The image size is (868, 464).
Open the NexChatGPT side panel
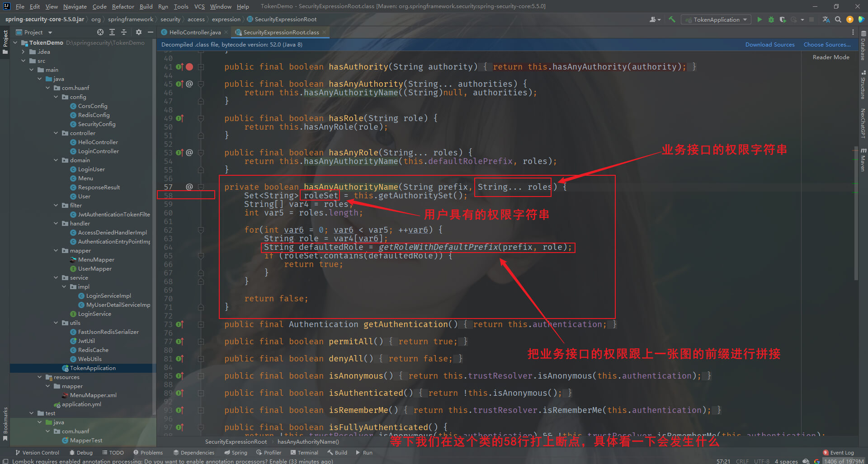(x=863, y=123)
